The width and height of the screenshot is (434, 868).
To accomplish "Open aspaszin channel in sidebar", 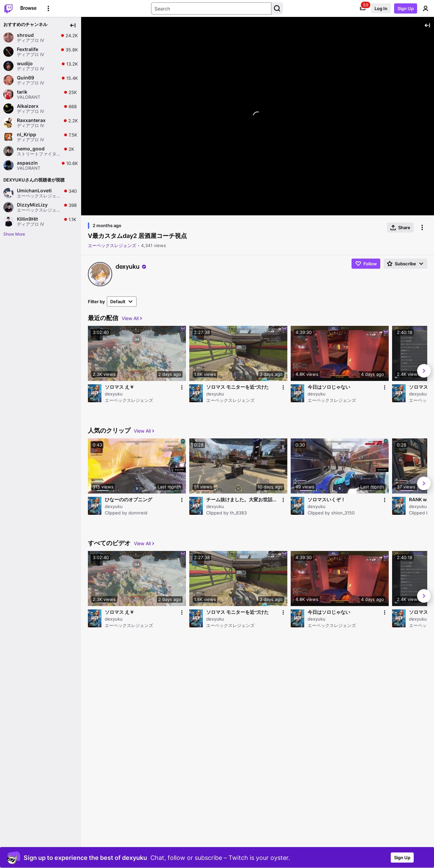I will coord(41,165).
